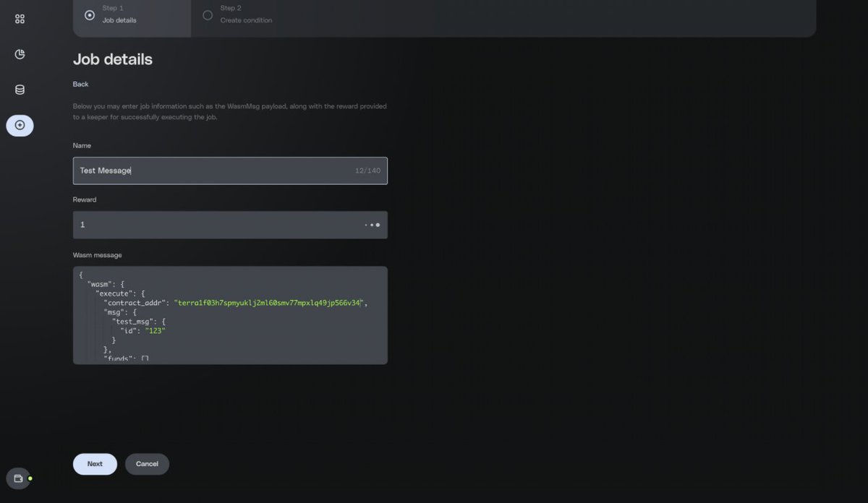This screenshot has height=503, width=868.
Task: Select the Step 1 Job details radio button
Action: click(x=88, y=14)
